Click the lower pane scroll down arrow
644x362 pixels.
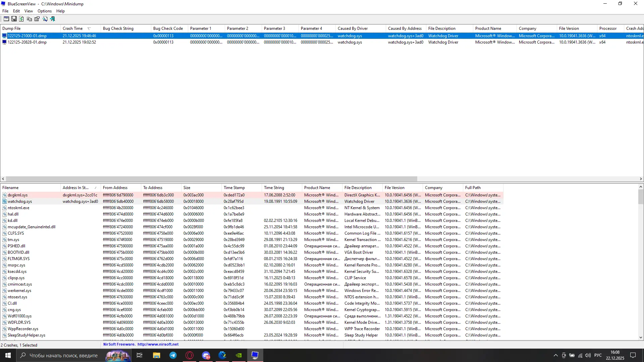click(x=641, y=338)
